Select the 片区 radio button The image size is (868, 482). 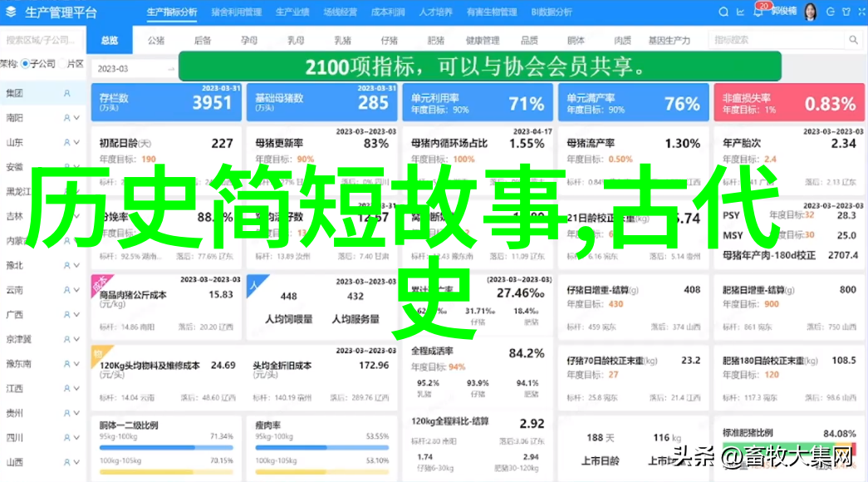tap(61, 64)
